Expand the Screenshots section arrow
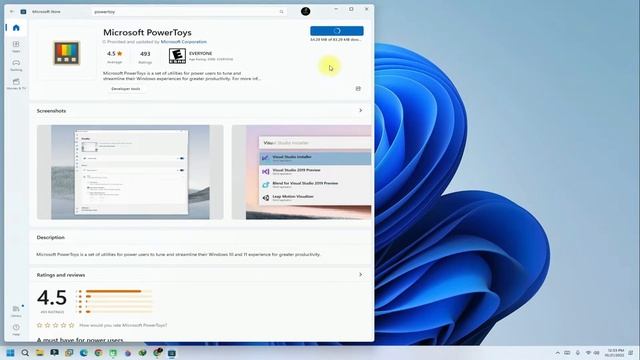The height and width of the screenshot is (360, 640). [x=360, y=111]
